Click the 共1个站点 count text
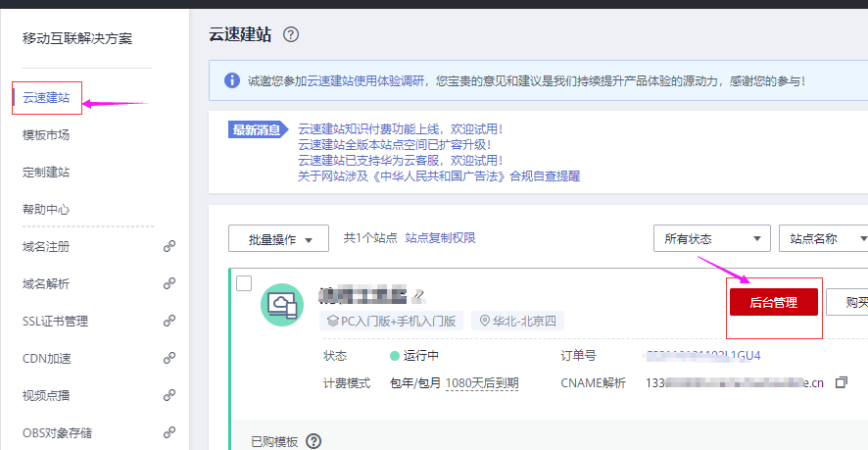 pyautogui.click(x=370, y=238)
